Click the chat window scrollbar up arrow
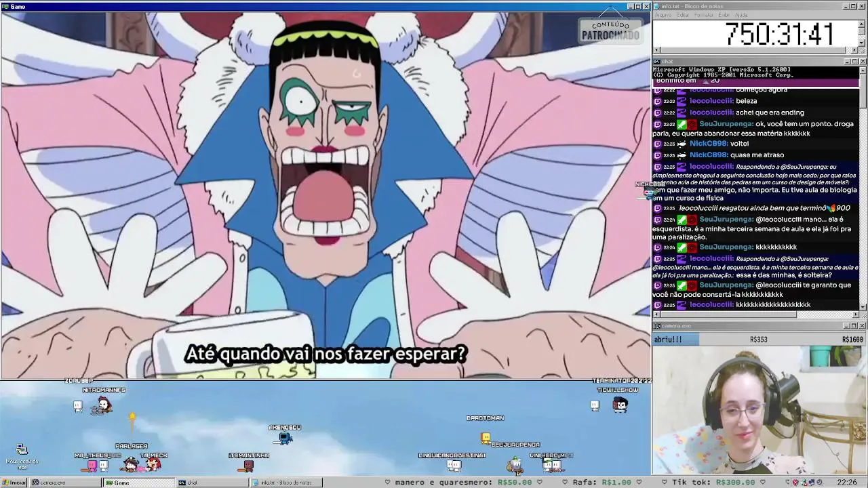868x488 pixels. (863, 70)
